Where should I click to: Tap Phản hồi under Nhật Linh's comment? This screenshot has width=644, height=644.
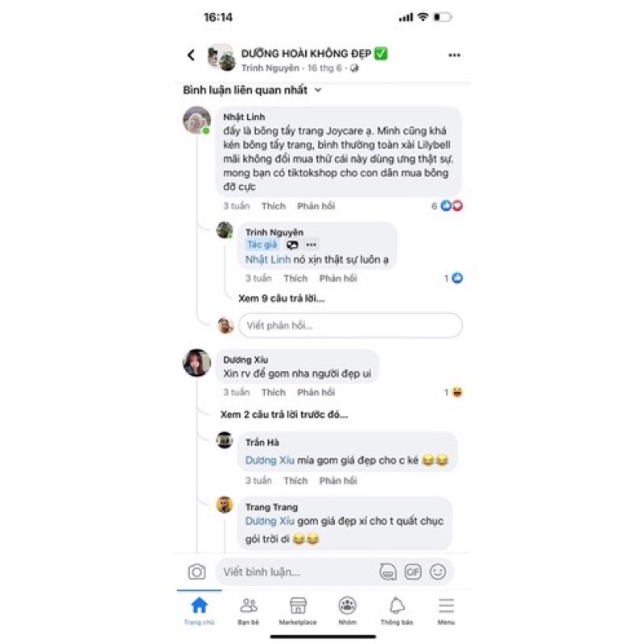(x=316, y=206)
